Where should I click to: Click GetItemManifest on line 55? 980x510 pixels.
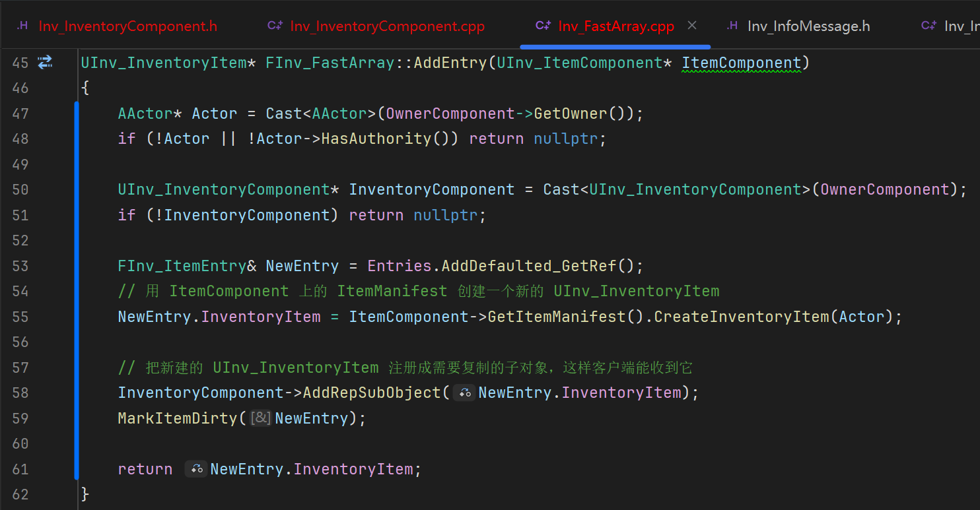[557, 317]
